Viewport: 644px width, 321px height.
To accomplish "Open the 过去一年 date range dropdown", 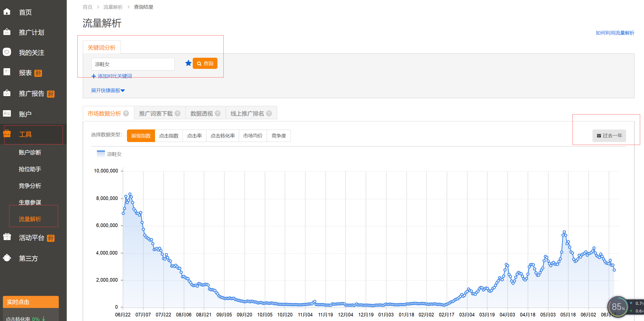I will [x=609, y=136].
